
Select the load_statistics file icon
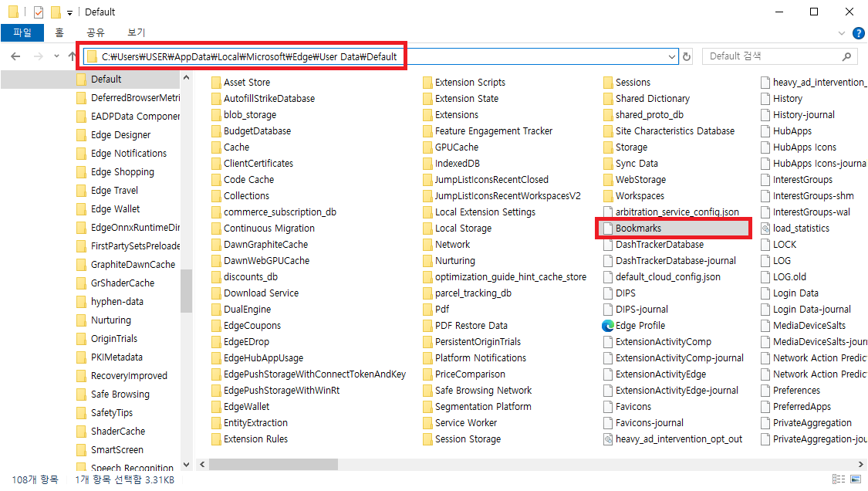765,229
